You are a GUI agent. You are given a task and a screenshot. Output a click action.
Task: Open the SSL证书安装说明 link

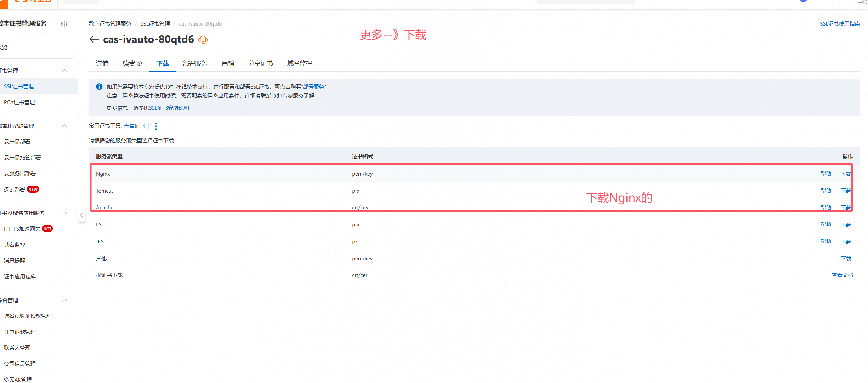pyautogui.click(x=169, y=108)
